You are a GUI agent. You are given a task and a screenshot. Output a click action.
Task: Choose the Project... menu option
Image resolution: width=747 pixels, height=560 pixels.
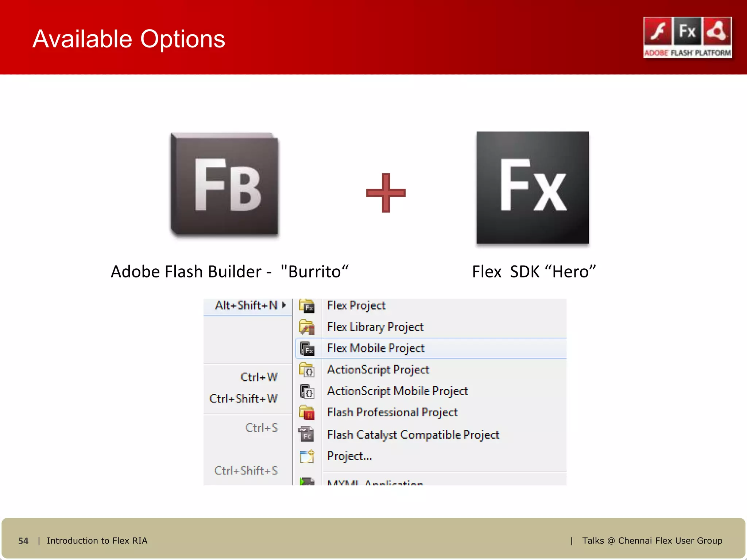349,456
